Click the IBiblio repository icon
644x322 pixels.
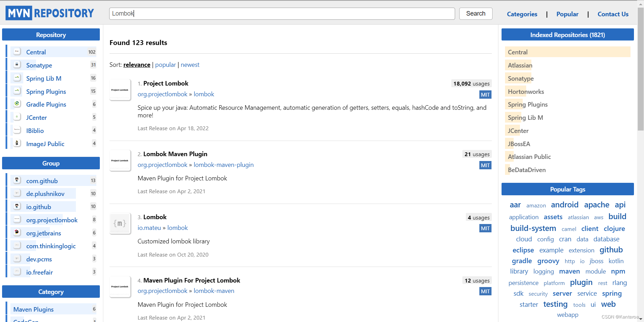[x=17, y=130]
